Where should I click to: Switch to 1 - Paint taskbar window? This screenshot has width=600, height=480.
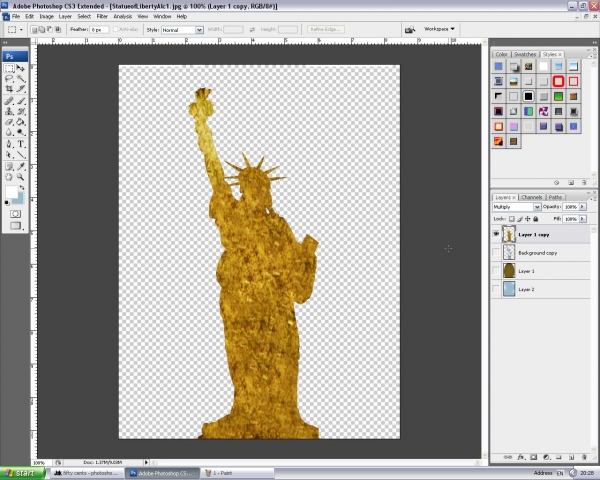[x=237, y=473]
